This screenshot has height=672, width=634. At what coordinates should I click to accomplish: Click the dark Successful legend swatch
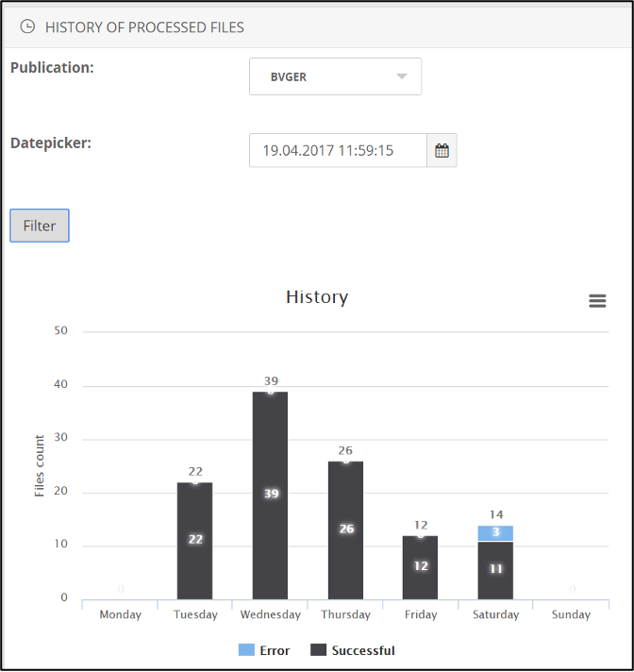coord(318,649)
